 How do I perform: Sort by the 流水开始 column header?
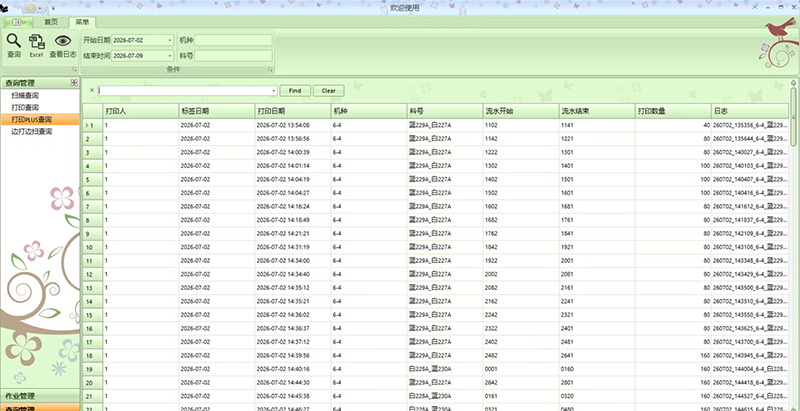[x=521, y=111]
